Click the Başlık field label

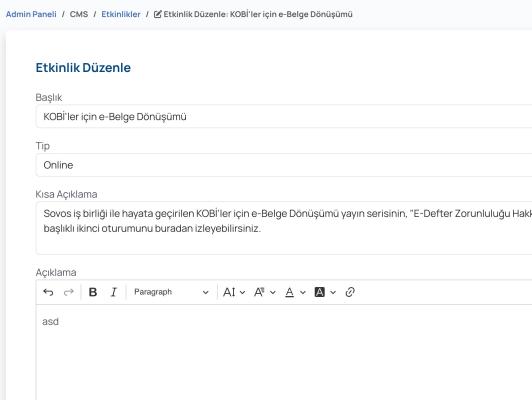click(49, 97)
